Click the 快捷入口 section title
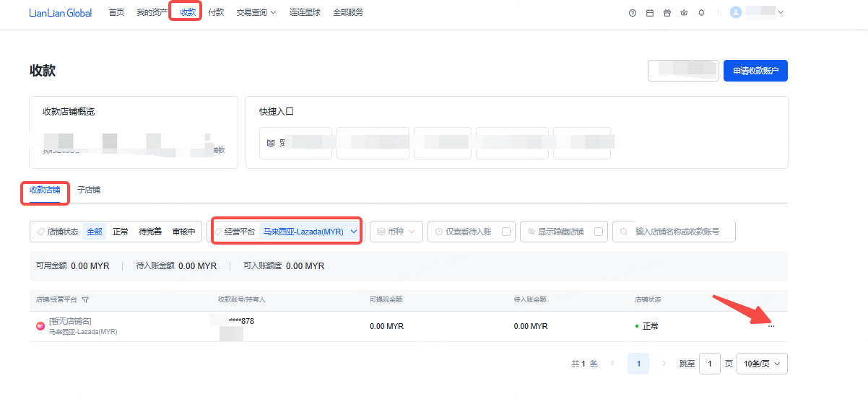 (x=277, y=112)
